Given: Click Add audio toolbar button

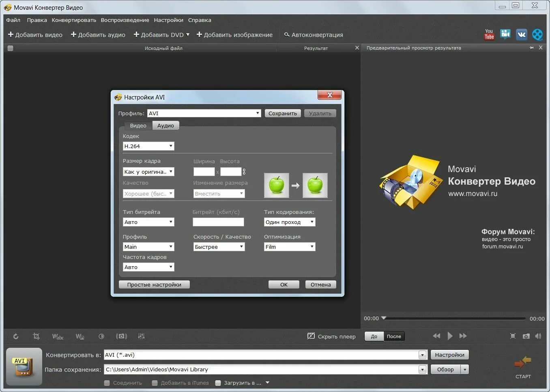Looking at the screenshot, I should click(98, 35).
